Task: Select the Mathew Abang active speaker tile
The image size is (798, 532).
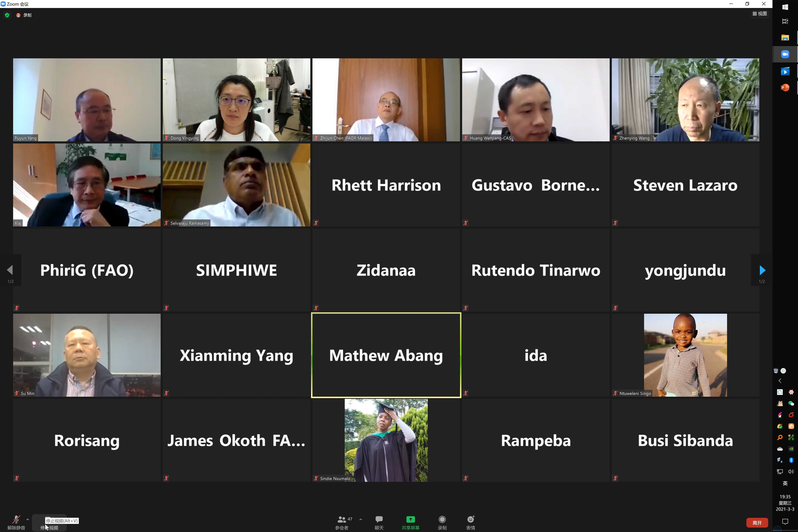Action: (386, 355)
